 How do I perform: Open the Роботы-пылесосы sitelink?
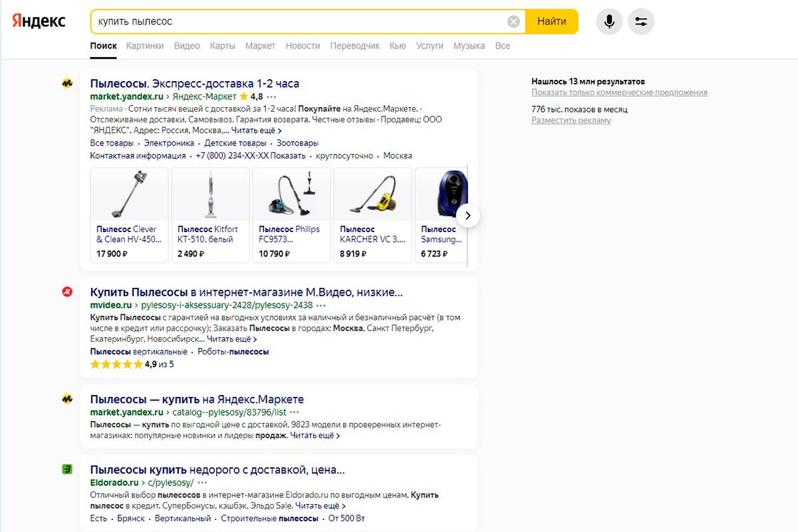233,352
